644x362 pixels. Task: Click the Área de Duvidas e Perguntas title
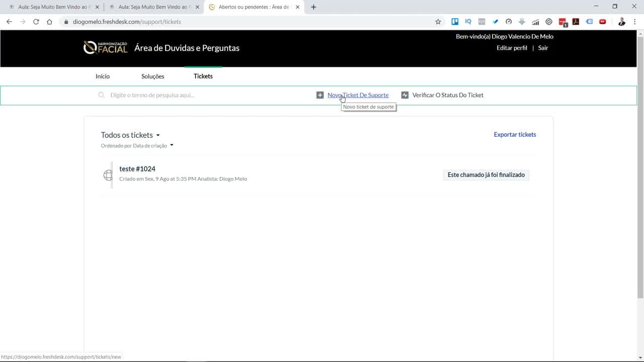[x=187, y=48]
